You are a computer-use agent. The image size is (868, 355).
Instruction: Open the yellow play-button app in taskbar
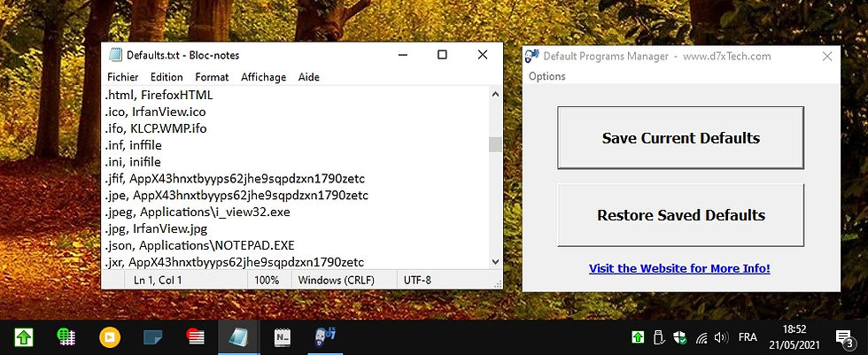tap(110, 336)
